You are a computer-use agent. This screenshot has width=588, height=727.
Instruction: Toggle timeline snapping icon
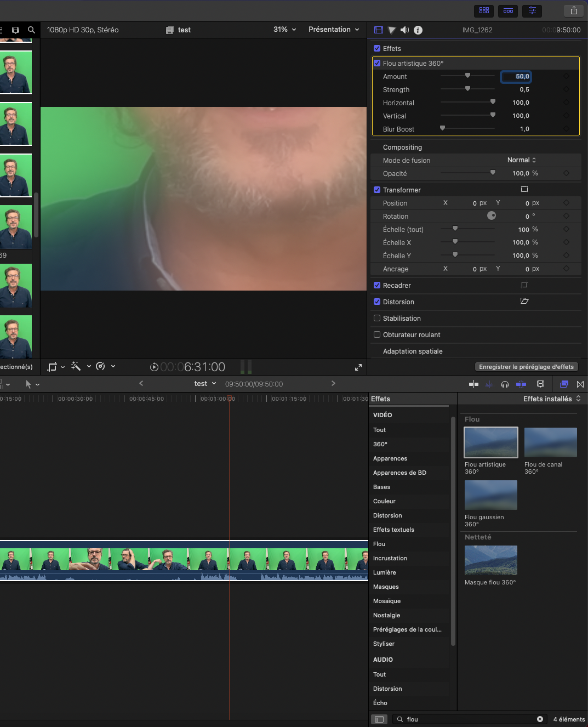pyautogui.click(x=521, y=384)
